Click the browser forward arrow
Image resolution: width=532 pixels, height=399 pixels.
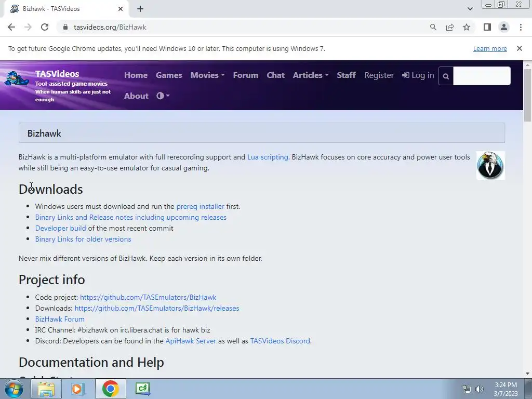[x=28, y=27]
